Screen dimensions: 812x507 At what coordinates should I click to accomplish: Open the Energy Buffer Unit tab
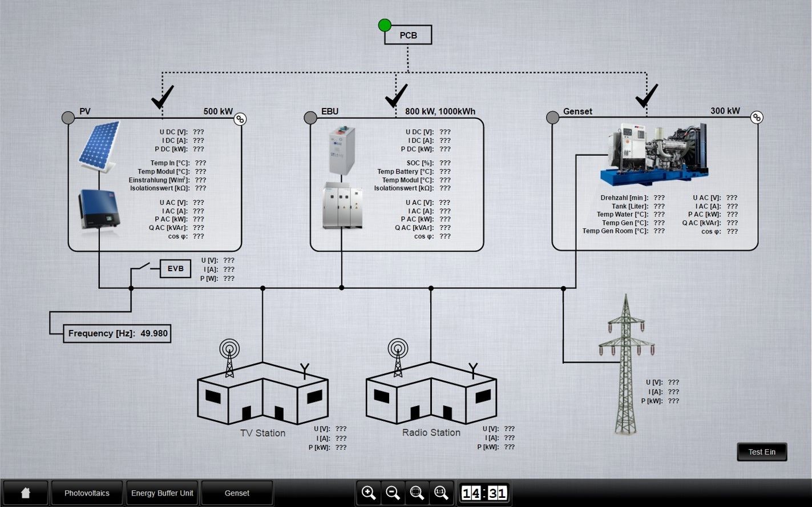tap(162, 493)
